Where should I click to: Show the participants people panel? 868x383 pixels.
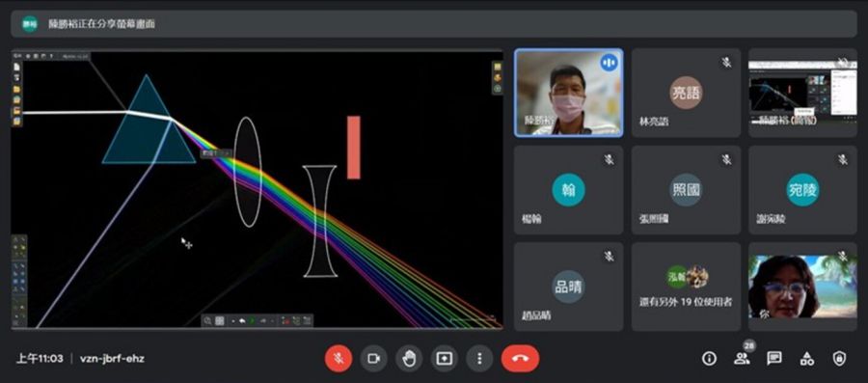742,359
